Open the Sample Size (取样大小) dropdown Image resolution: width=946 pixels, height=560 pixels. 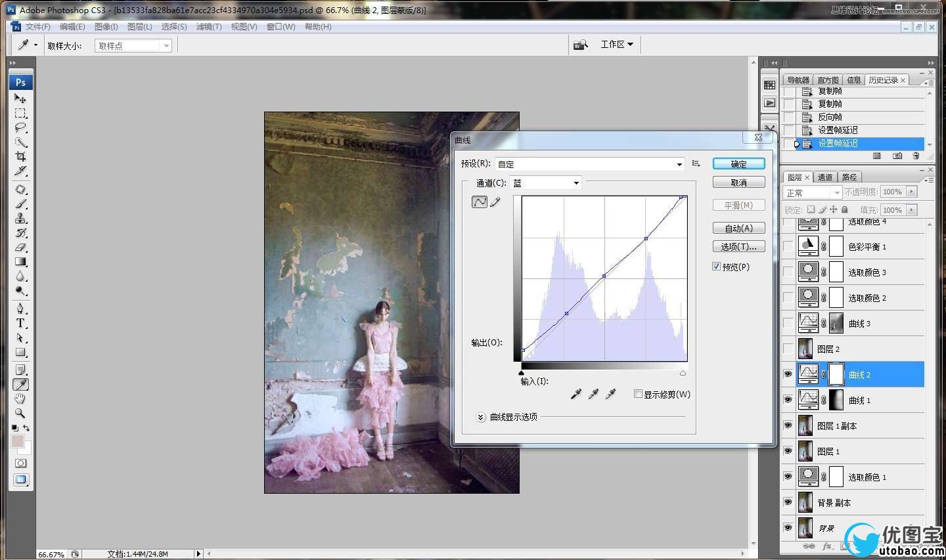coord(133,46)
